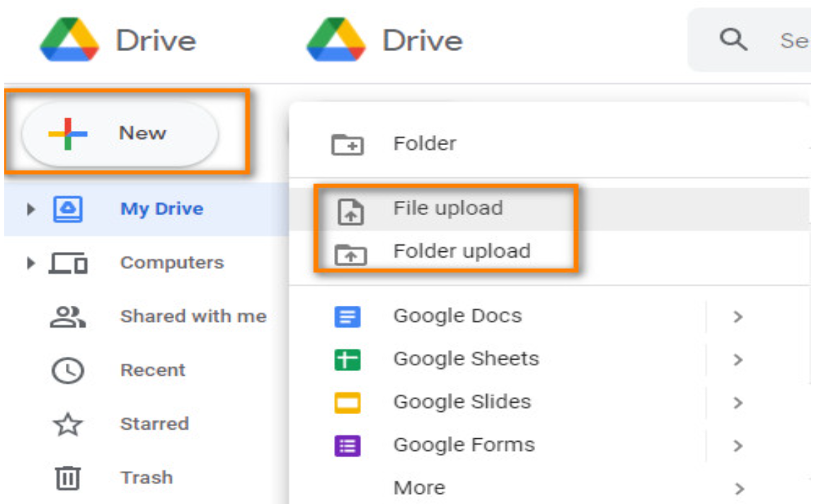Click the second Drive wordmark text
Viewport: 814px width, 504px height.
tap(423, 41)
